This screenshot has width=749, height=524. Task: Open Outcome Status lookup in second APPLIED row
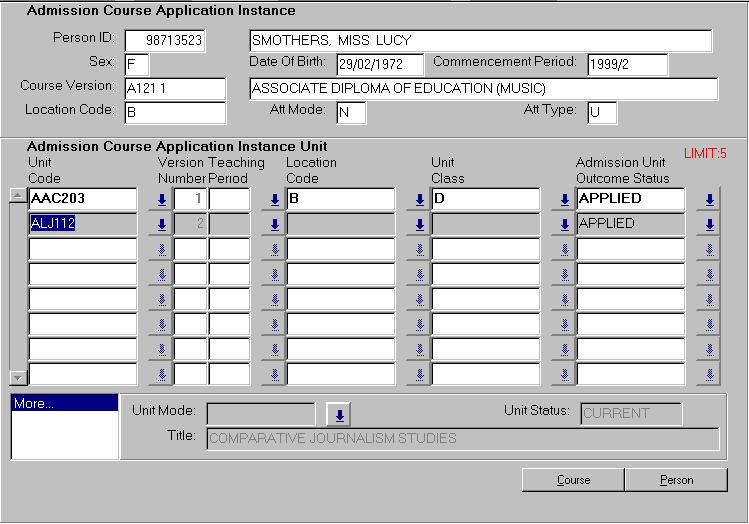[708, 224]
